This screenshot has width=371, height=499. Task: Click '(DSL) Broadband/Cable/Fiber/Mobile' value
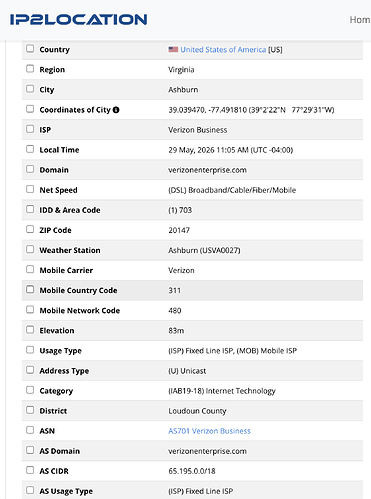232,190
